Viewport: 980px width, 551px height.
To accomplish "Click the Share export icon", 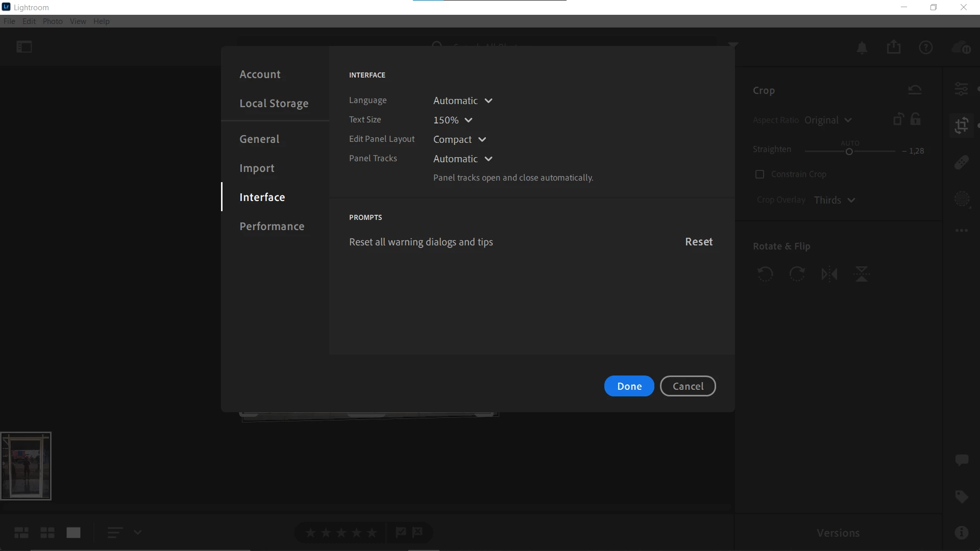I will (x=894, y=47).
